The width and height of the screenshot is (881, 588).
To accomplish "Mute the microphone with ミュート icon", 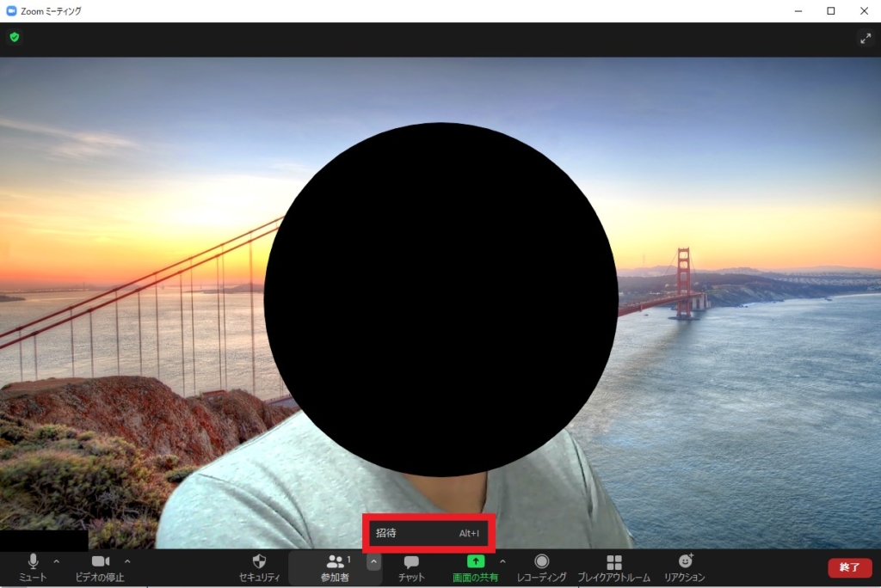I will click(34, 567).
